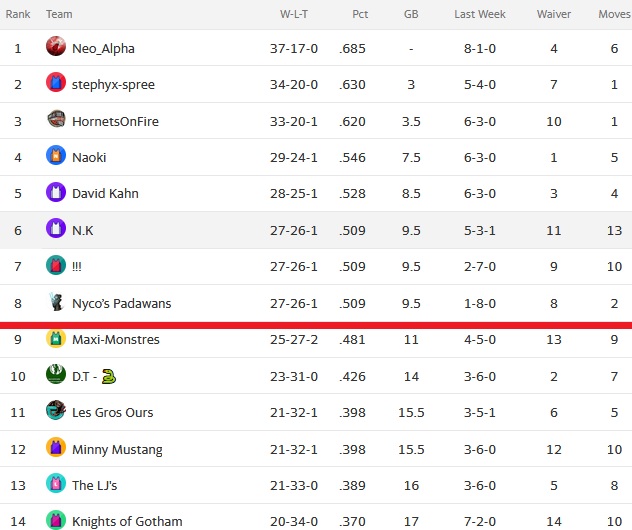Open the Neo_Alpha team page
This screenshot has width=632, height=530.
103,49
